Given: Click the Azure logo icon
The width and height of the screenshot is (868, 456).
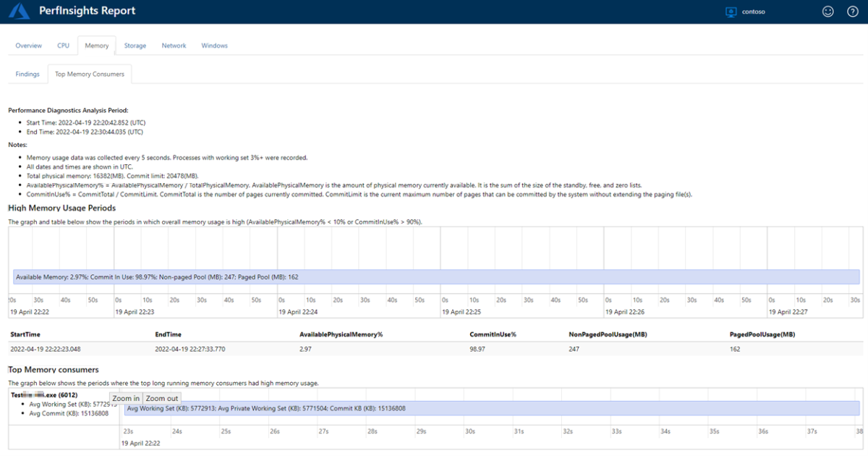Looking at the screenshot, I should 18,11.
